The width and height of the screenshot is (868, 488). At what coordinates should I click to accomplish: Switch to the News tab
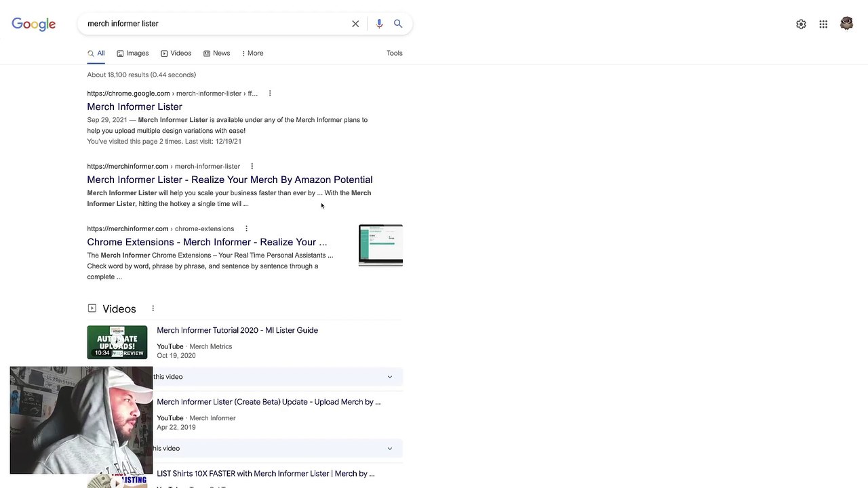tap(216, 53)
